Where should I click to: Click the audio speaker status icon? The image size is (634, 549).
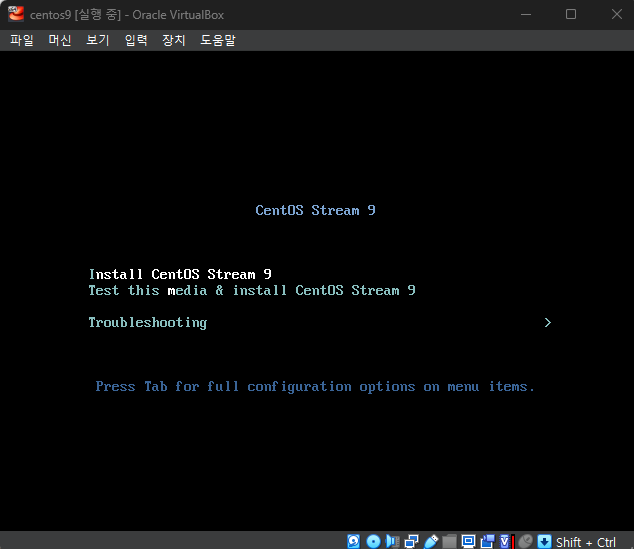(392, 541)
